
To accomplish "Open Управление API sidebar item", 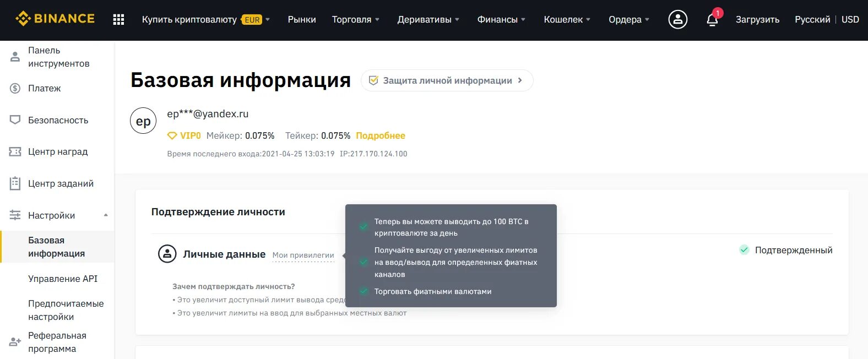I will 63,279.
